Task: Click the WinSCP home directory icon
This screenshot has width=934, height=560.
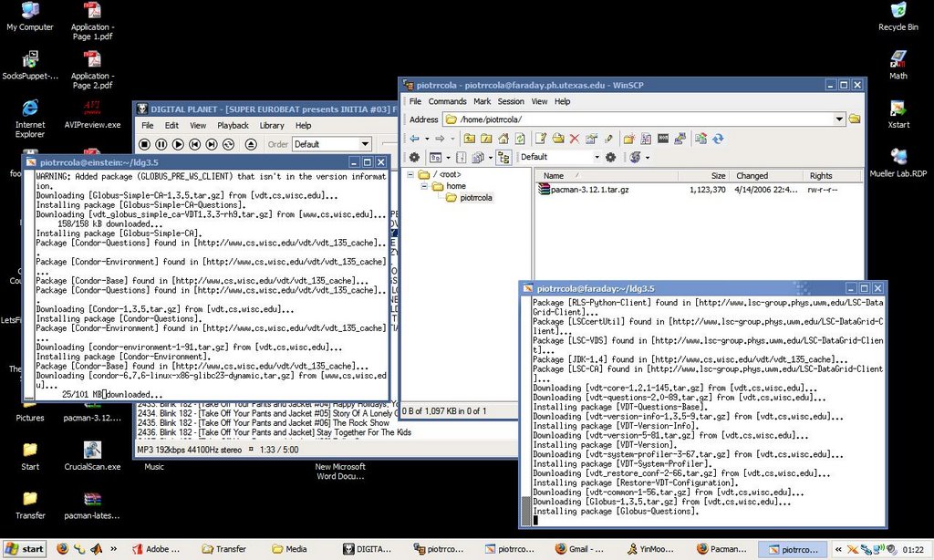Action: click(x=503, y=139)
